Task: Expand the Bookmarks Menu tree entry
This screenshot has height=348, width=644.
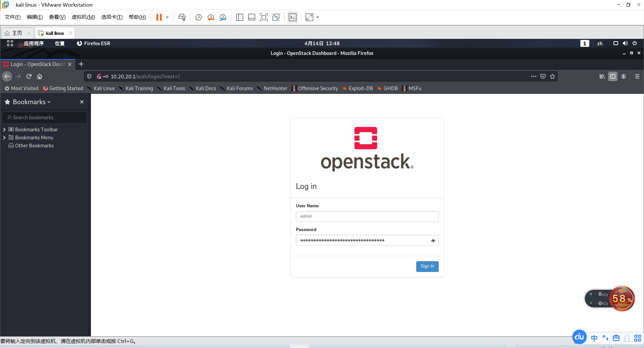Action: click(x=4, y=137)
